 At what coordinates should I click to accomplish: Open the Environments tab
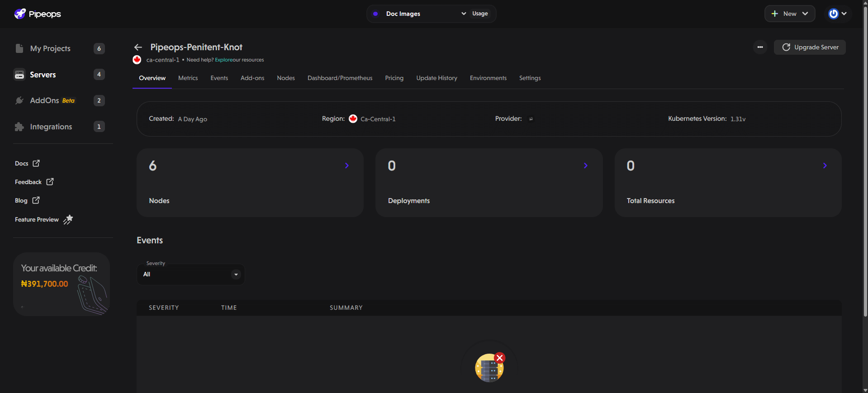point(488,78)
